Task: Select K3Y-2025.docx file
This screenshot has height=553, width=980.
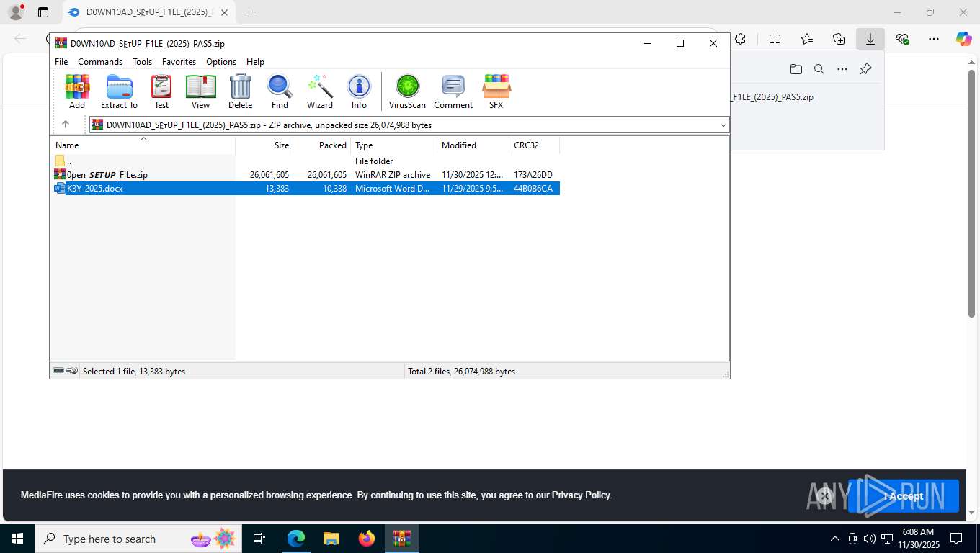Action: point(306,188)
